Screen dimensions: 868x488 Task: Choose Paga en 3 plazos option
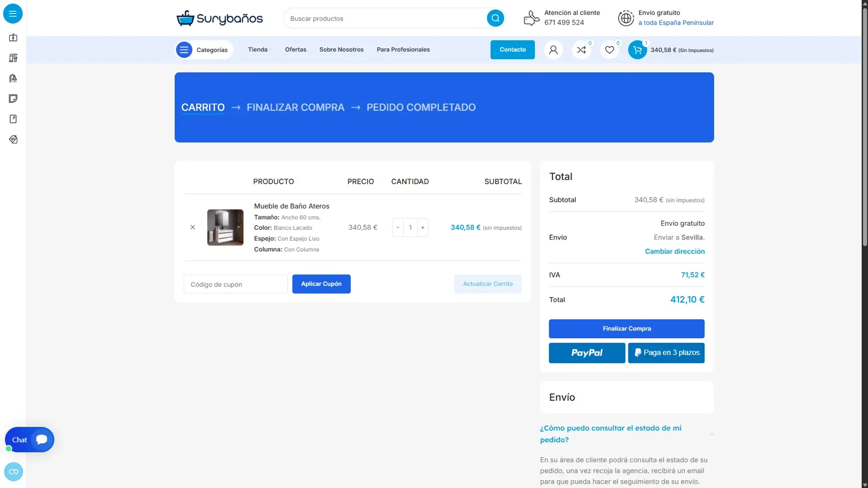666,353
